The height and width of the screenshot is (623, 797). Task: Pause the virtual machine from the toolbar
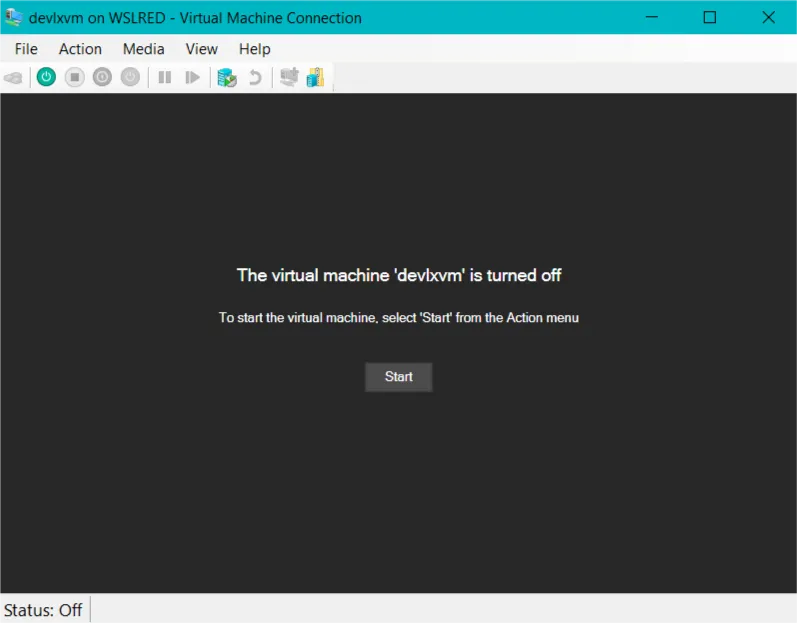pyautogui.click(x=165, y=78)
